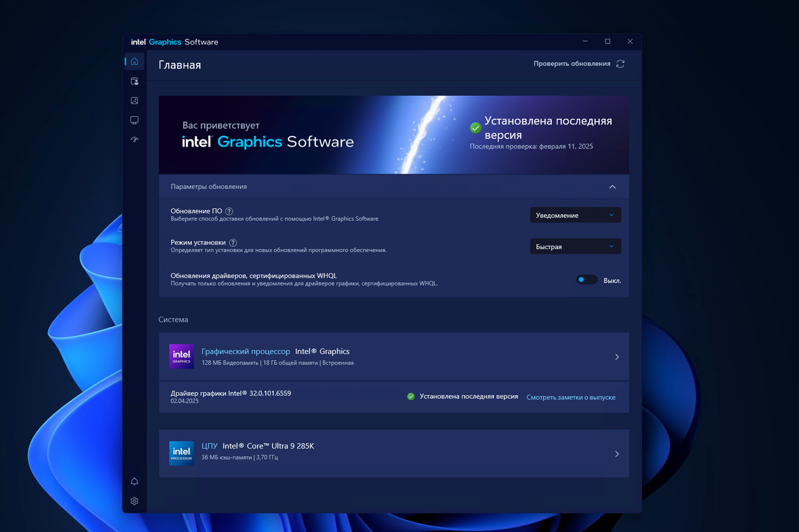Expand the Графический процессор details chevron

[x=617, y=357]
